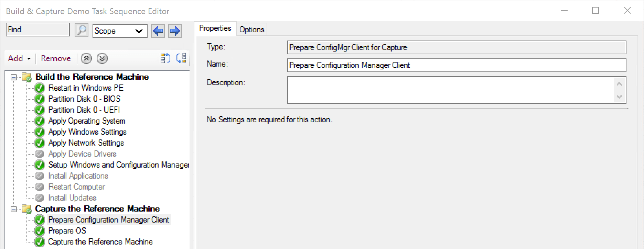The image size is (644, 249).
Task: Click the folder icon on Build the Reference Machine
Action: click(x=26, y=77)
